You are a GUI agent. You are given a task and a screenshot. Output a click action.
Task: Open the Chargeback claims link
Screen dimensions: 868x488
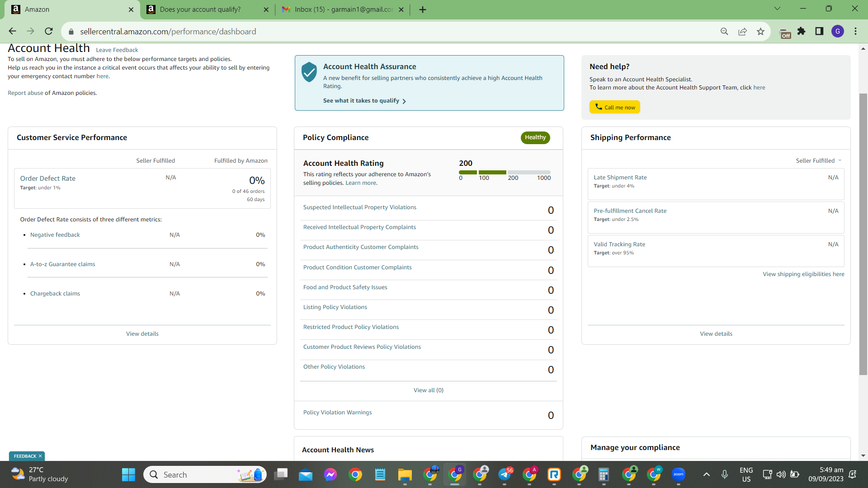pyautogui.click(x=55, y=294)
